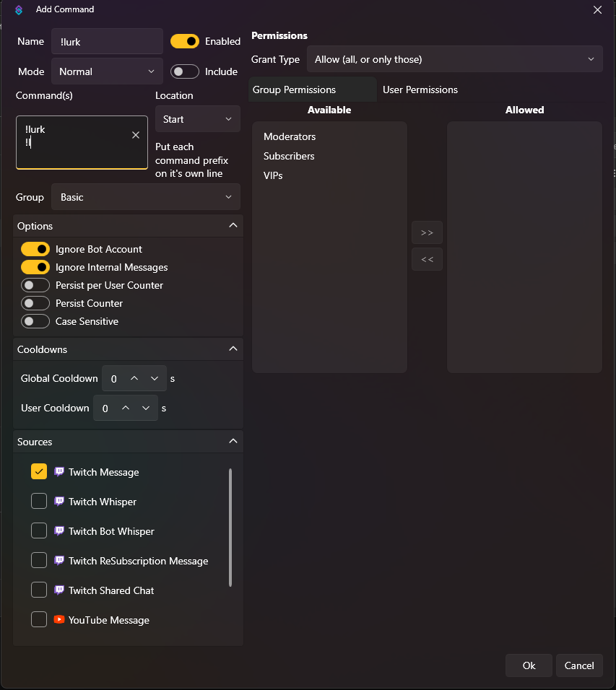This screenshot has width=616, height=690.
Task: Check the Twitch Whisper source checkbox
Action: tap(39, 502)
